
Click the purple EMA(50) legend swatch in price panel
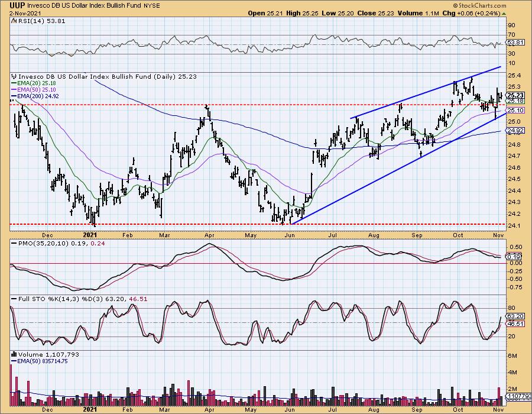click(14, 89)
